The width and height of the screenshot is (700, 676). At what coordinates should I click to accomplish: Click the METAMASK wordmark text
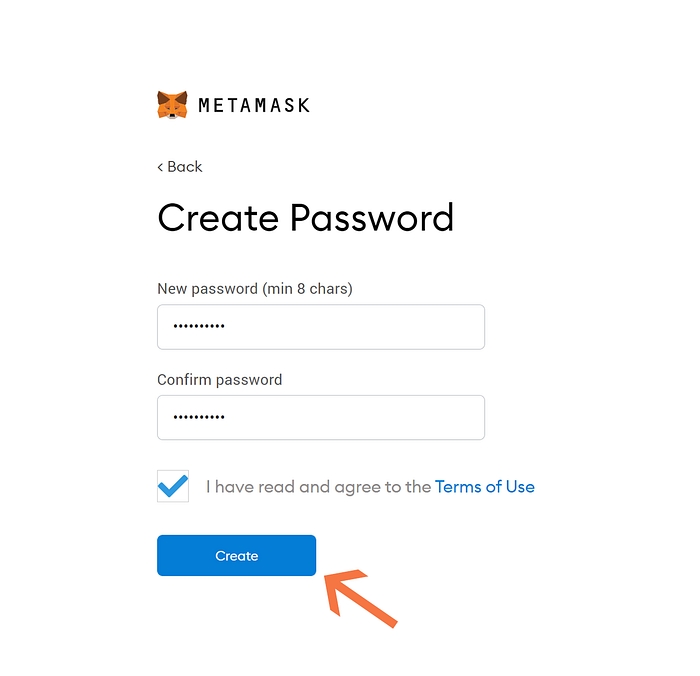[x=254, y=105]
